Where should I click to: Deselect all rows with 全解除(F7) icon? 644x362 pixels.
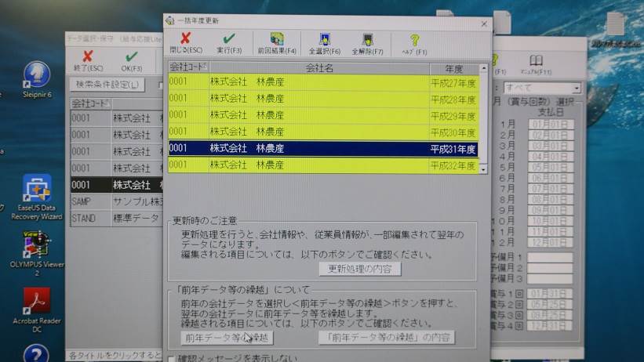pos(367,42)
